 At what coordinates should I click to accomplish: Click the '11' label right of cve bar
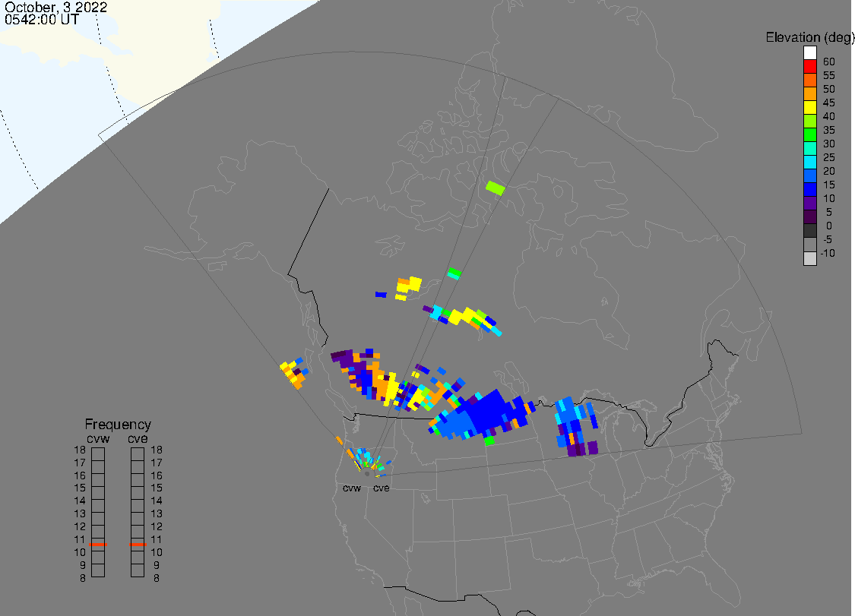(x=157, y=540)
